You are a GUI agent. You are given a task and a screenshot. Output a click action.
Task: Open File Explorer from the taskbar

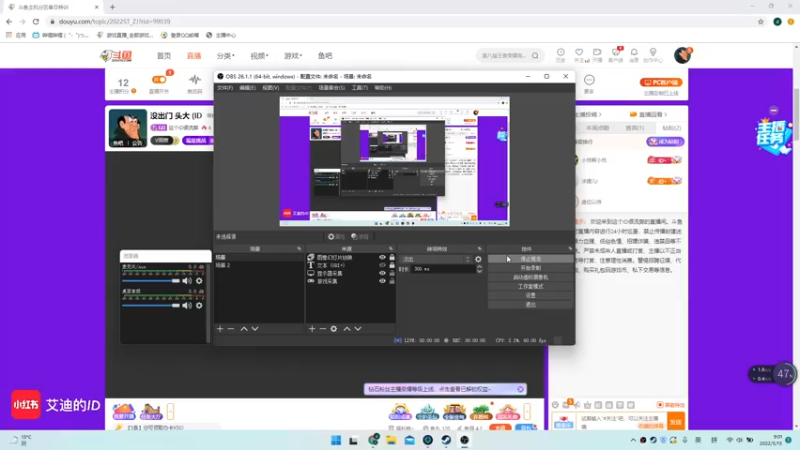pos(391,440)
